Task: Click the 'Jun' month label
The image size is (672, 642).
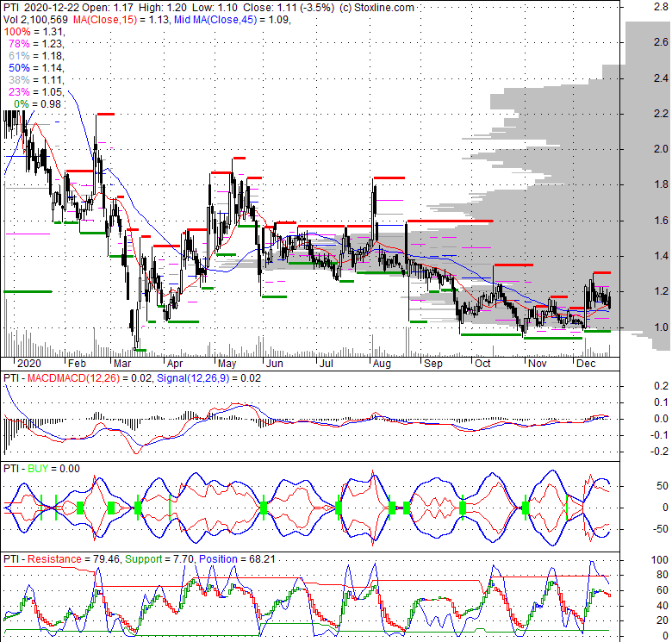Action: [275, 364]
